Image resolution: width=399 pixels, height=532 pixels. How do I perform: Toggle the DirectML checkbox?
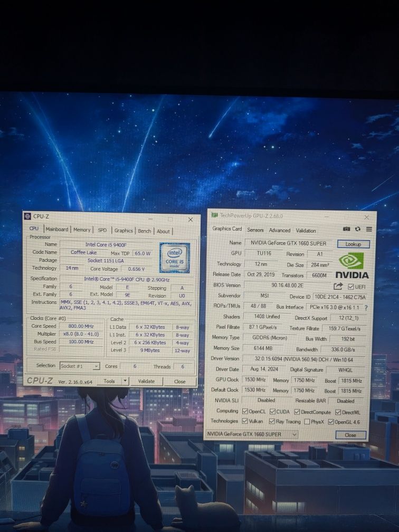[338, 412]
